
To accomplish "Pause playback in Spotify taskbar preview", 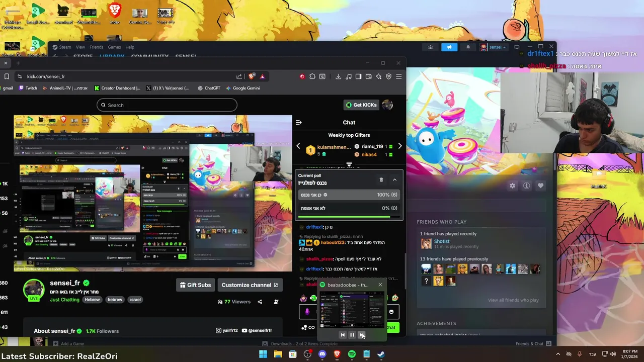I will coord(352,335).
